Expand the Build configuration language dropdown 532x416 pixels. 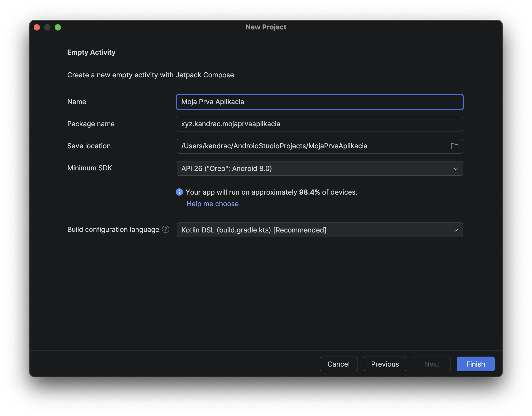[x=320, y=230]
